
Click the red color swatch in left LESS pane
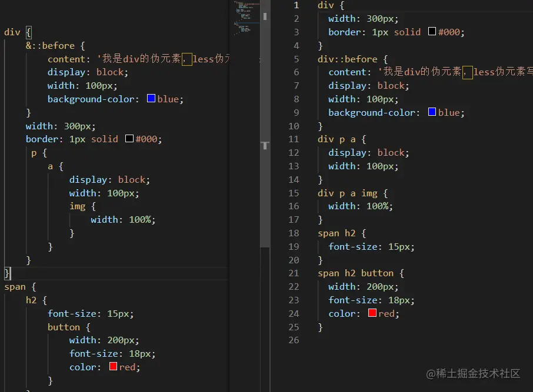tap(113, 366)
